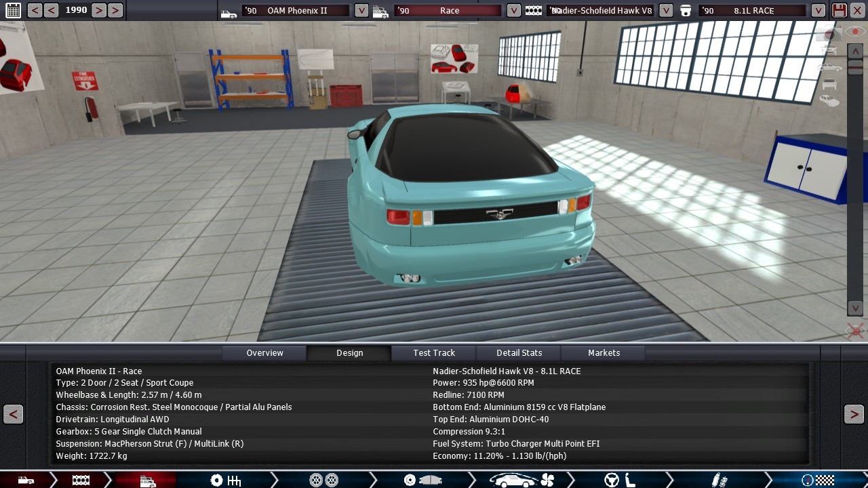Toggle the camera view icon
The width and height of the screenshot is (868, 488).
coord(829,35)
